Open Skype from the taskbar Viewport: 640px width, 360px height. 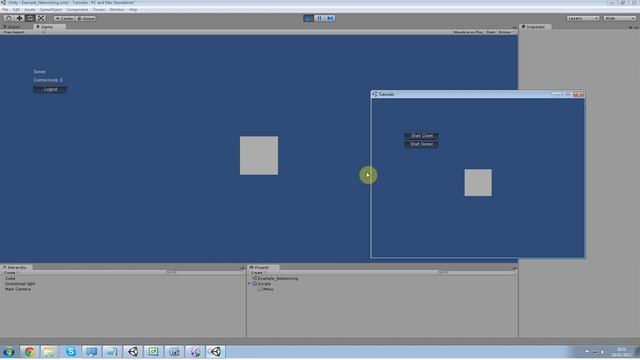pyautogui.click(x=71, y=352)
